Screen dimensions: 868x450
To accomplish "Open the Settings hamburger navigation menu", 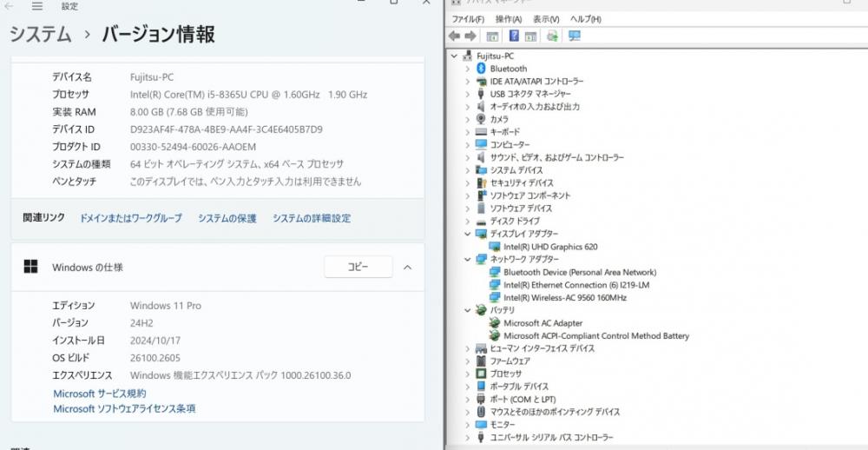I will 37,6.
